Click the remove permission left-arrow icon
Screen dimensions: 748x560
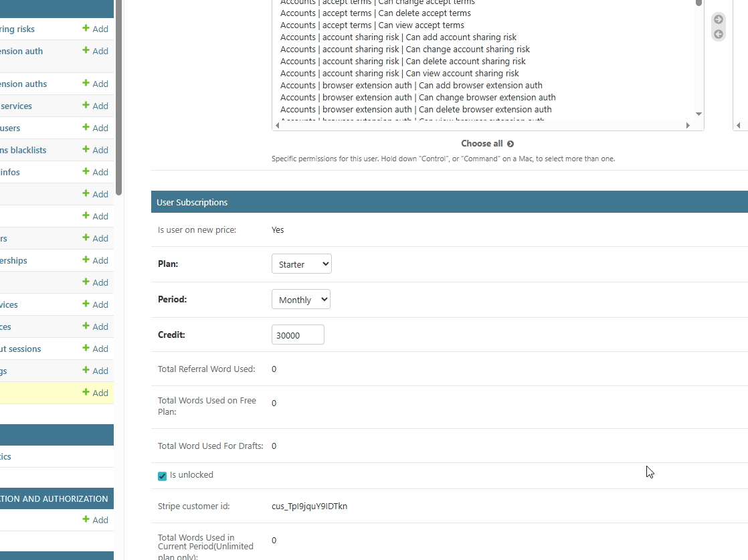point(719,34)
